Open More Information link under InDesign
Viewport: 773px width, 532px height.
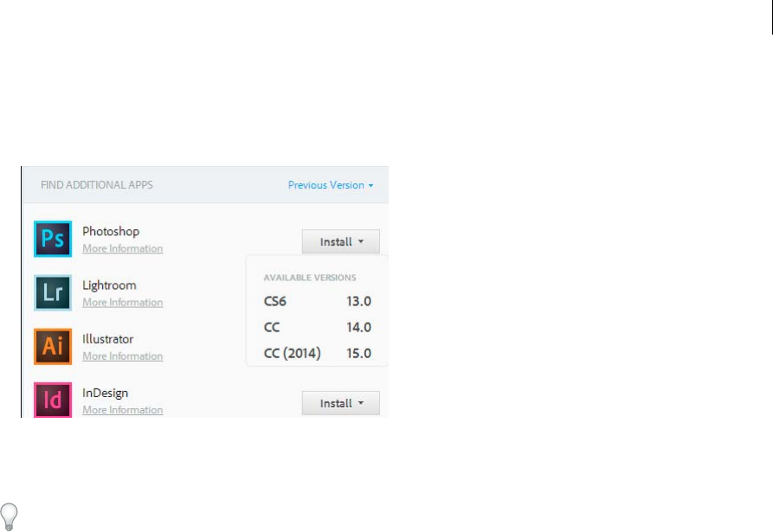pos(122,409)
